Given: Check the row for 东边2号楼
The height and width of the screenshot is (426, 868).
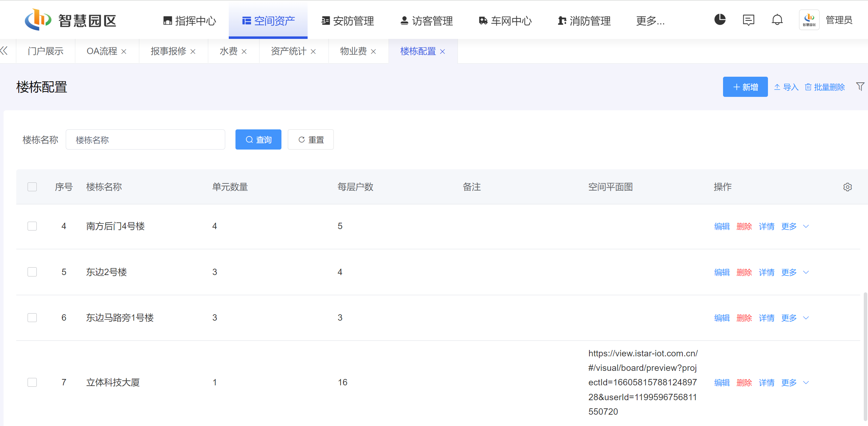Looking at the screenshot, I should click(x=32, y=272).
